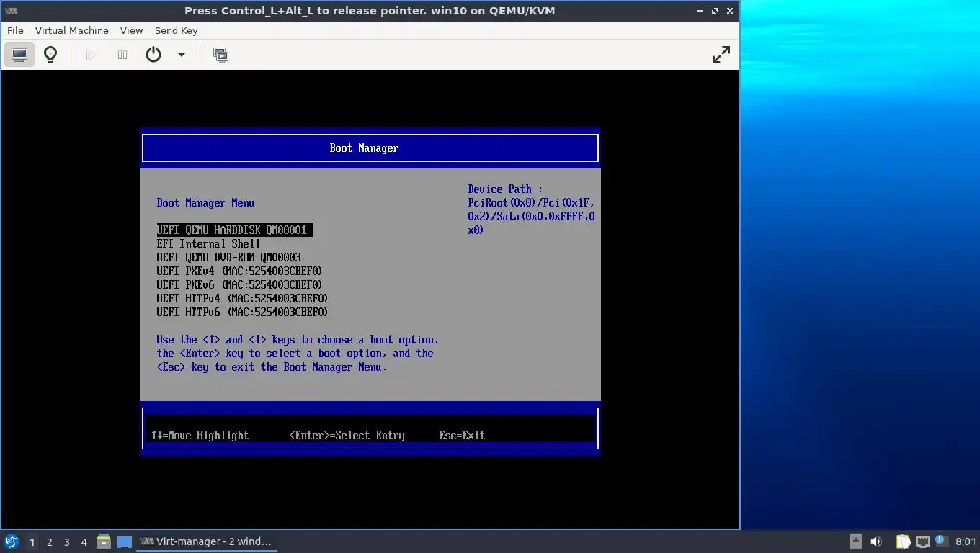The width and height of the screenshot is (980, 553).
Task: Click the Boot Manager title banner
Action: pyautogui.click(x=370, y=148)
